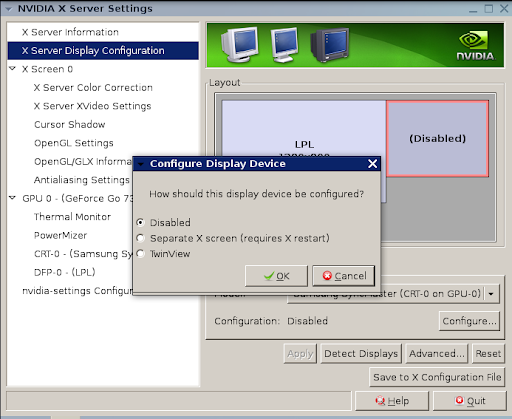Cancel the Configure Display Device dialog
Image resolution: width=512 pixels, height=419 pixels.
[344, 276]
